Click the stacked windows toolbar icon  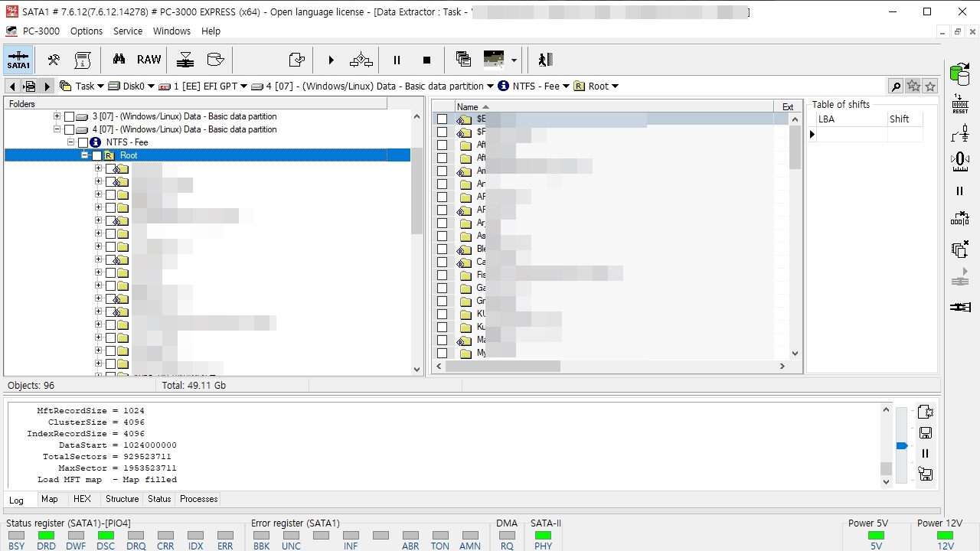click(x=463, y=60)
